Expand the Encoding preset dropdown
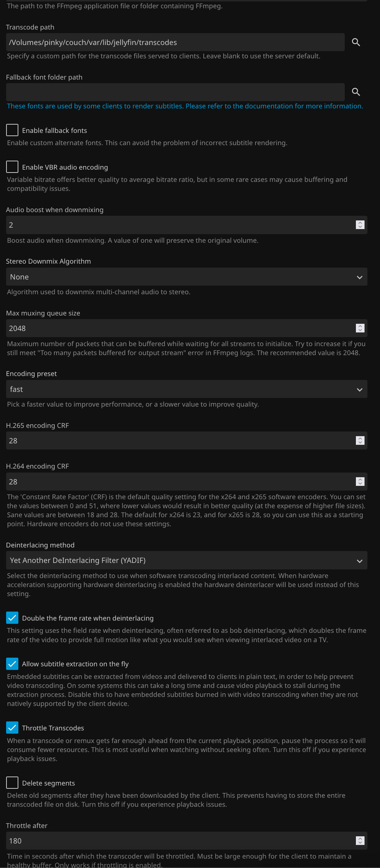Image resolution: width=380 pixels, height=868 pixels. 186,389
